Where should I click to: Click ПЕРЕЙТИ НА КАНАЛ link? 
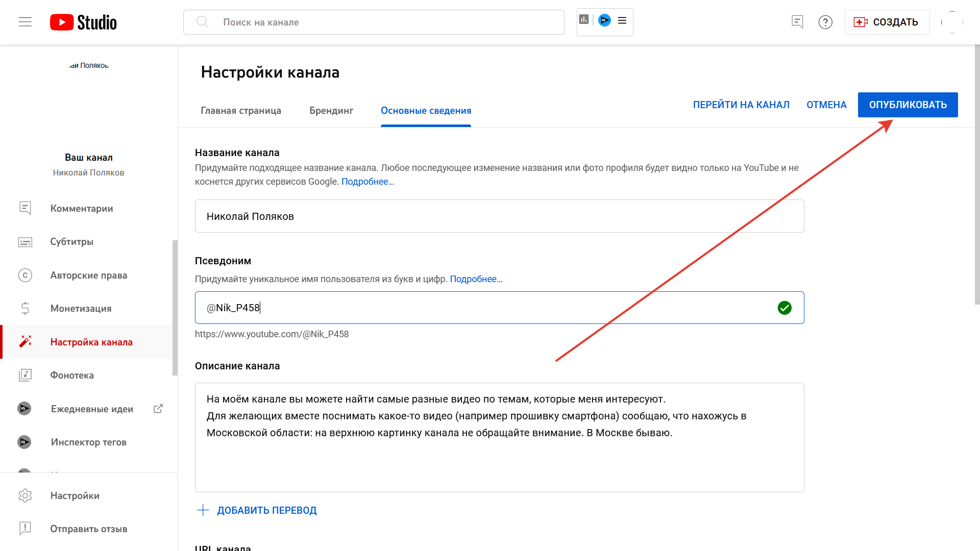(x=741, y=105)
